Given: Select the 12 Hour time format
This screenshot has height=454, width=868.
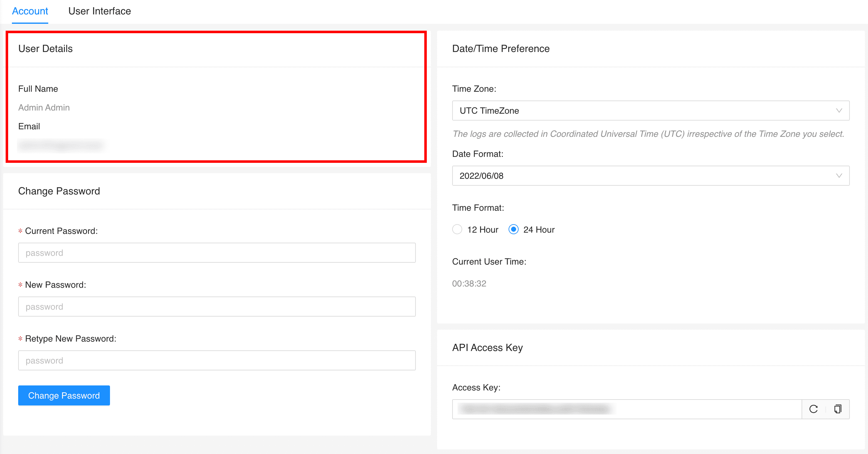Looking at the screenshot, I should (x=457, y=230).
